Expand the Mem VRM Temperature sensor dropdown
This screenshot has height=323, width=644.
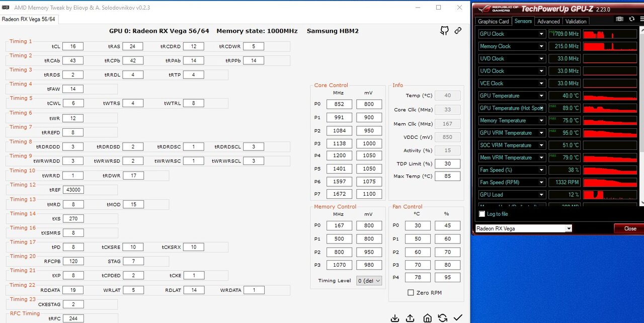[x=541, y=157]
